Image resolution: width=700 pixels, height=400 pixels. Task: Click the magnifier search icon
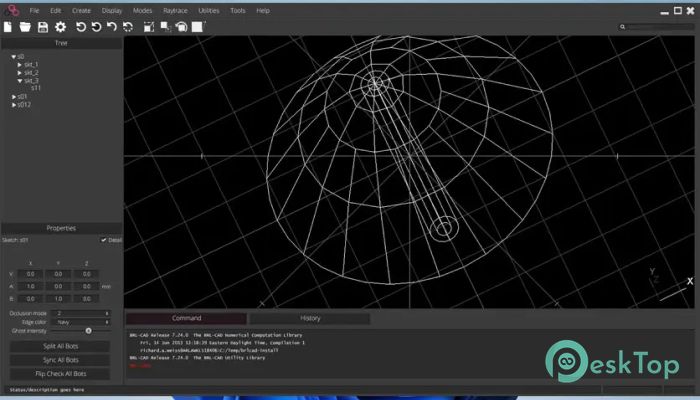(622, 27)
